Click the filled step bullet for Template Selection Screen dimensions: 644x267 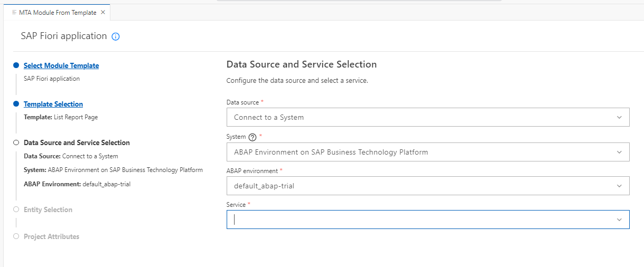[16, 104]
